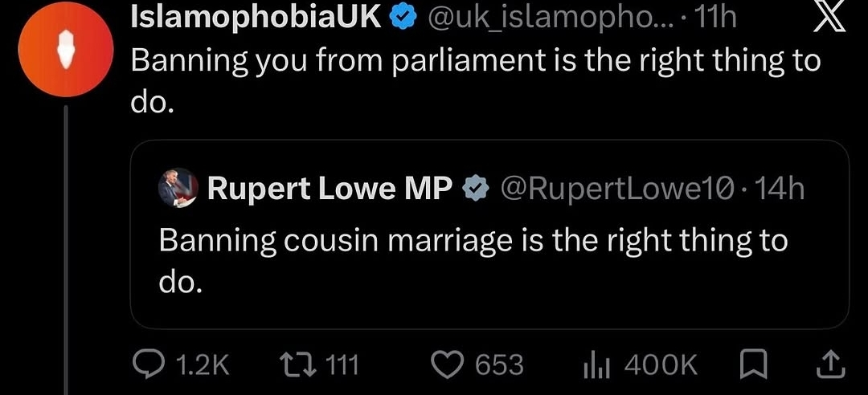868x395 pixels.
Task: Click the quoted post's 14h timestamp
Action: pos(780,189)
